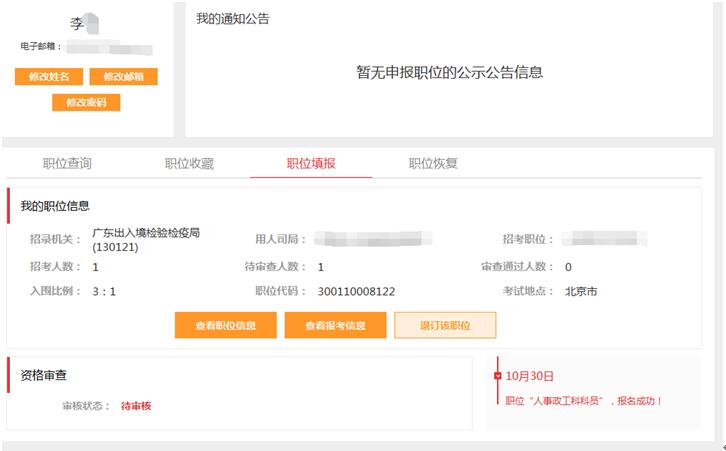
Task: Click 退订该职位 to withdraw
Action: tap(445, 326)
